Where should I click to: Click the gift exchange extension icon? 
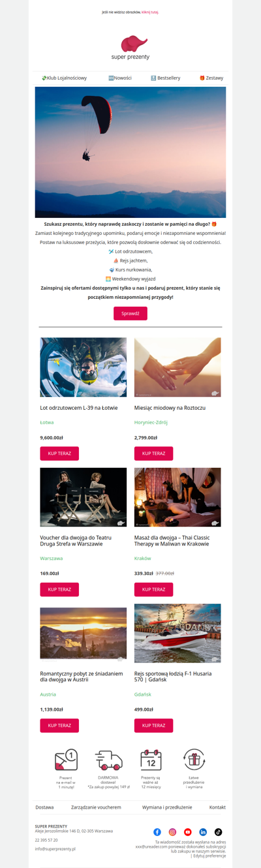pyautogui.click(x=194, y=760)
